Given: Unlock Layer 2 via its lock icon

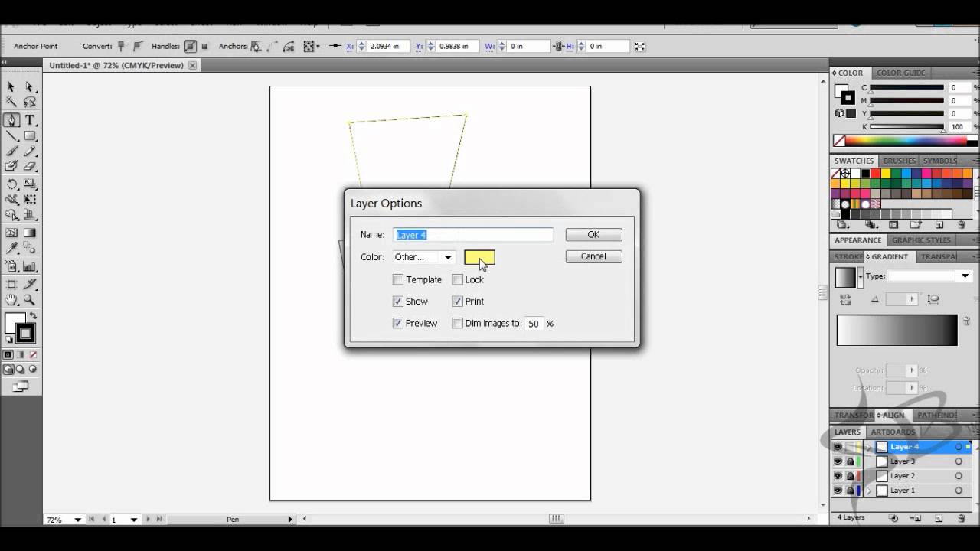Looking at the screenshot, I should pyautogui.click(x=850, y=476).
